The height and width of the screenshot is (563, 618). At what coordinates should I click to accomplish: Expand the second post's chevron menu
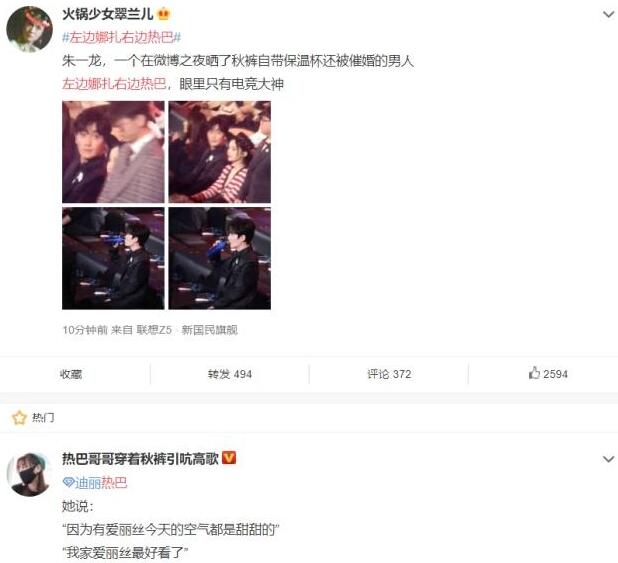tap(608, 459)
